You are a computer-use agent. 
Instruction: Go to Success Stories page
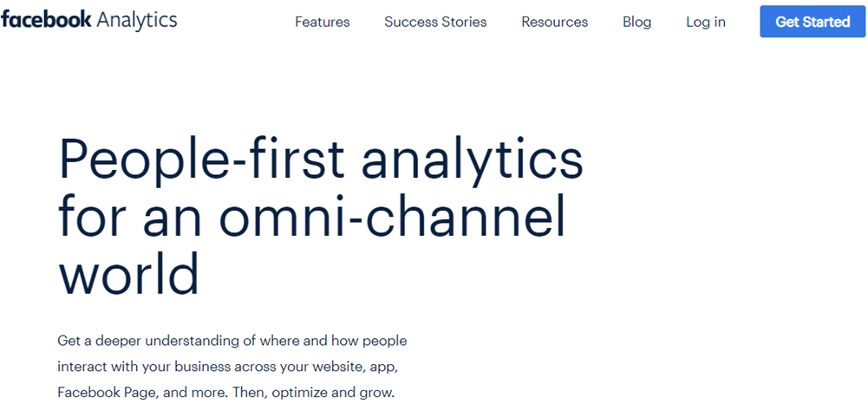coord(435,22)
